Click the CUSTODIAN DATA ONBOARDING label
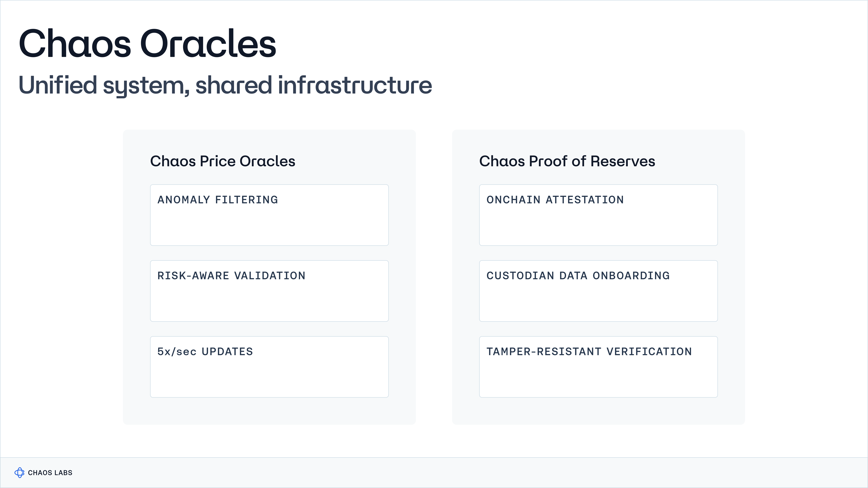 pyautogui.click(x=578, y=276)
